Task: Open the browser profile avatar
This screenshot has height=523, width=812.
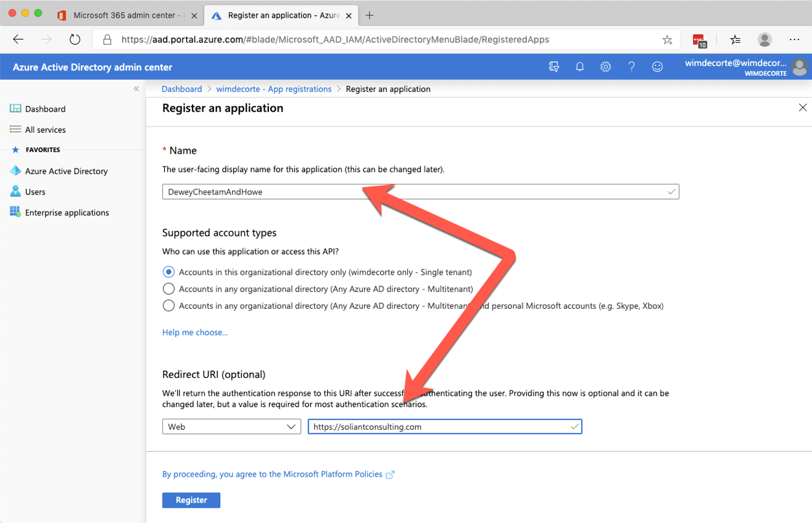Action: [764, 40]
